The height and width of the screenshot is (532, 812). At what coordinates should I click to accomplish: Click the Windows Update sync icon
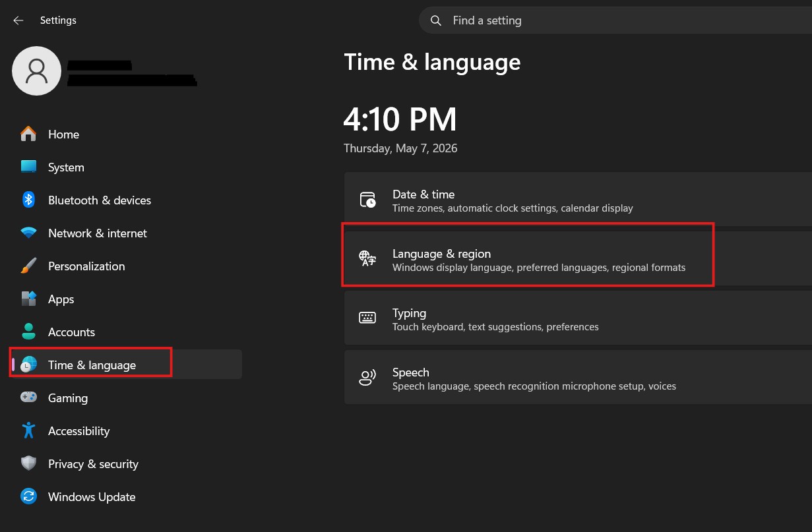28,496
